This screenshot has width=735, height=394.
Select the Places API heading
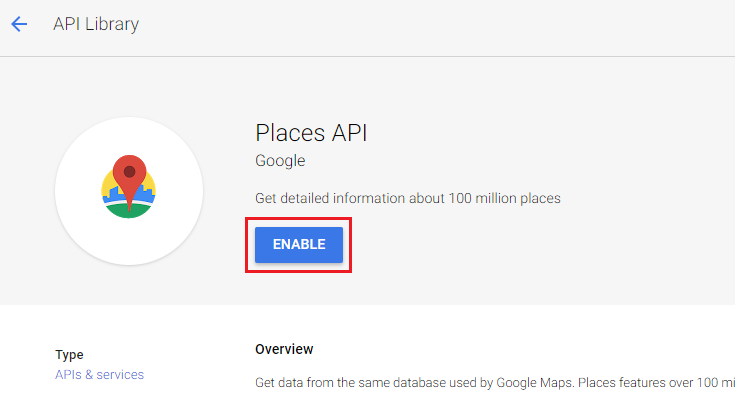[x=311, y=133]
